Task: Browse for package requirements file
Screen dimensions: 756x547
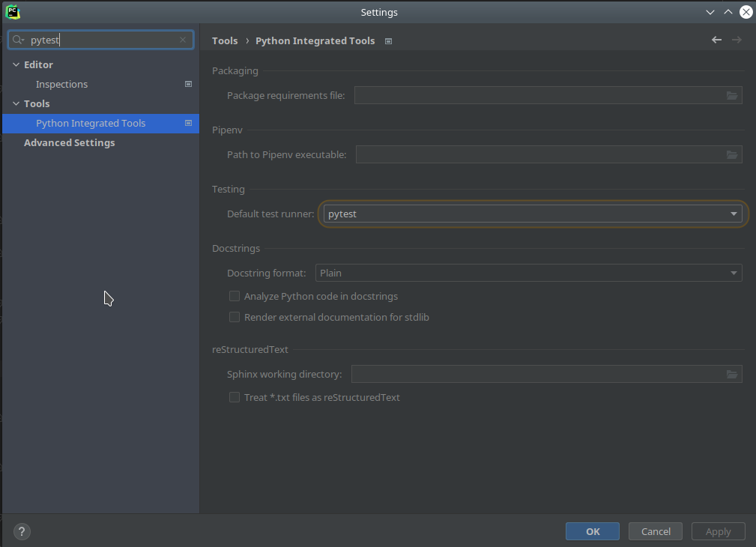Action: 732,95
